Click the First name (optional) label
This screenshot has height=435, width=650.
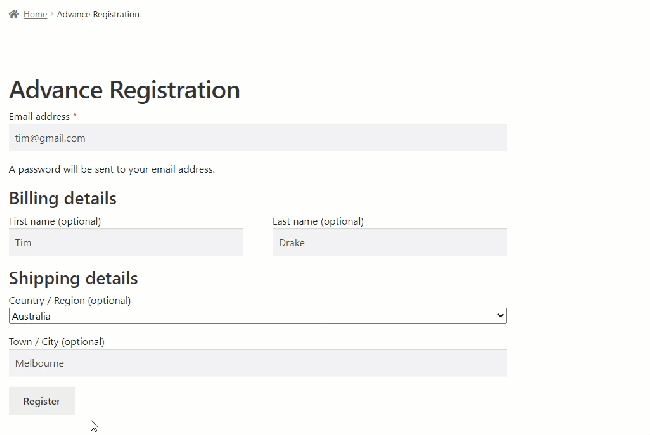coord(55,221)
